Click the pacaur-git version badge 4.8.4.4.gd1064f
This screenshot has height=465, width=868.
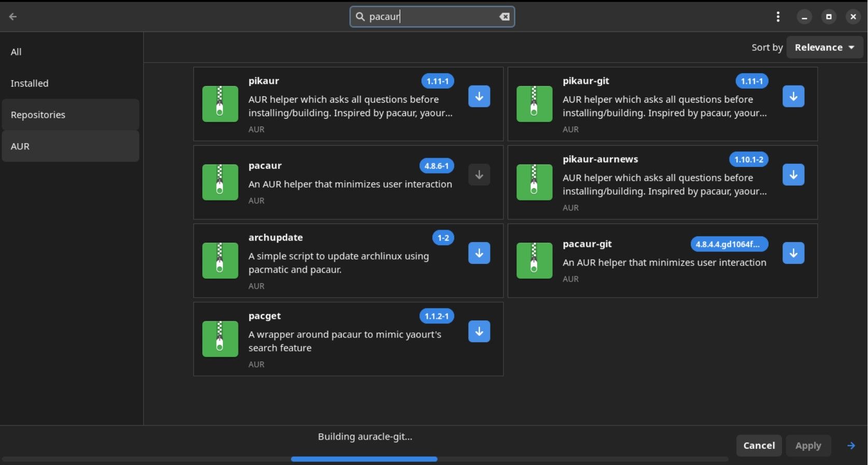[729, 244]
